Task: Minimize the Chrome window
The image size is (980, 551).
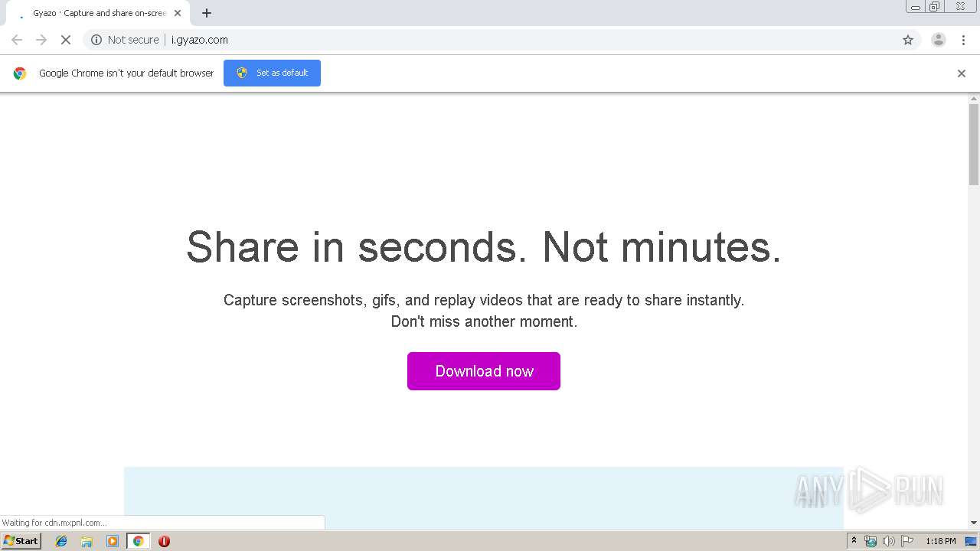Action: point(916,7)
